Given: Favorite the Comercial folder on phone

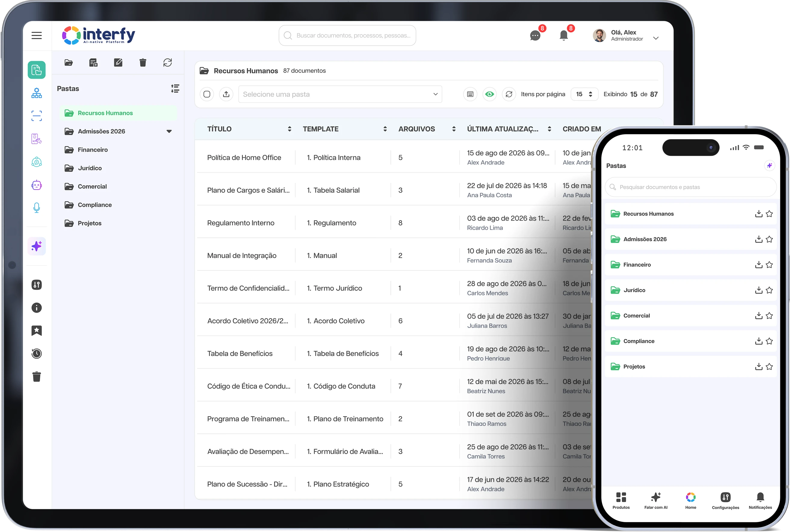Looking at the screenshot, I should click(x=769, y=315).
